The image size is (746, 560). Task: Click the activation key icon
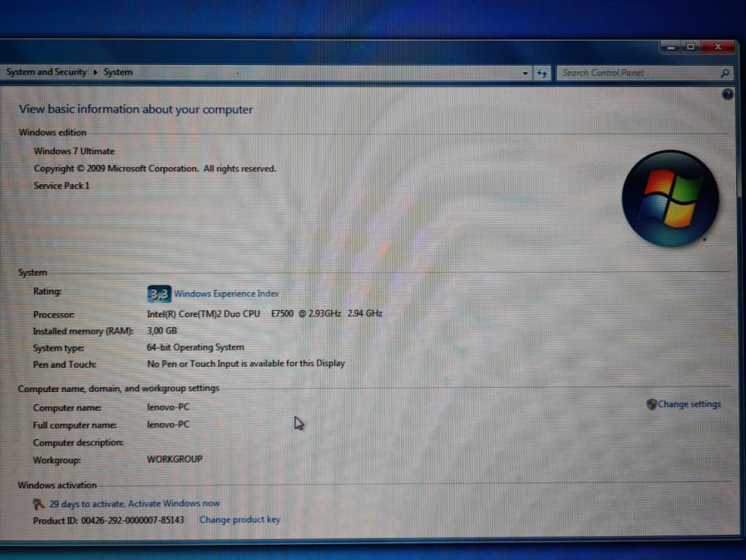pyautogui.click(x=38, y=504)
